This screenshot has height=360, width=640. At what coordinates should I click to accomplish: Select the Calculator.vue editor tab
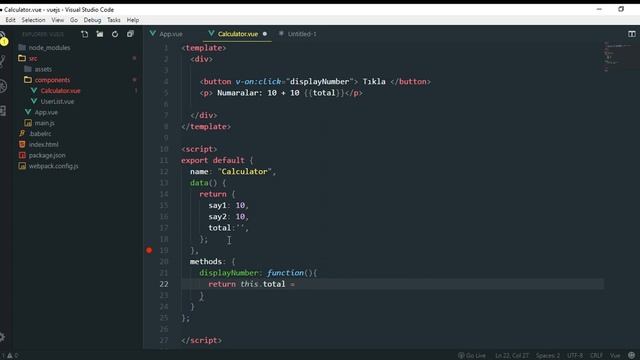click(x=238, y=34)
